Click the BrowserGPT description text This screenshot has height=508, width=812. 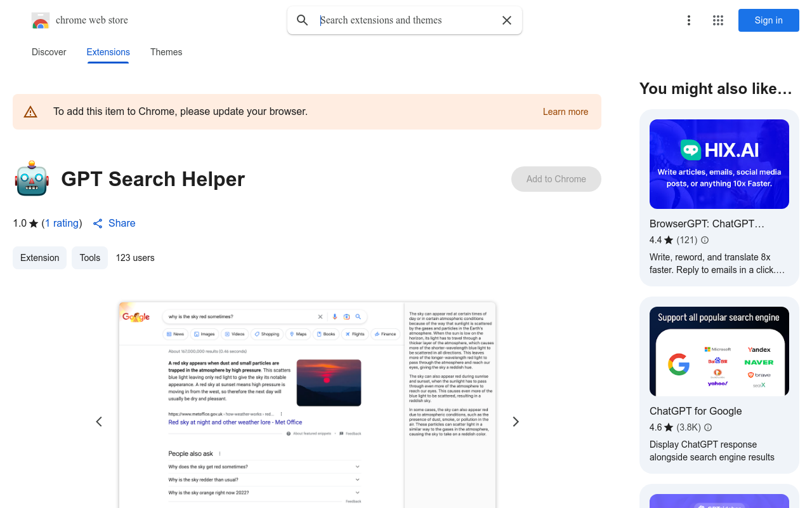click(x=717, y=264)
